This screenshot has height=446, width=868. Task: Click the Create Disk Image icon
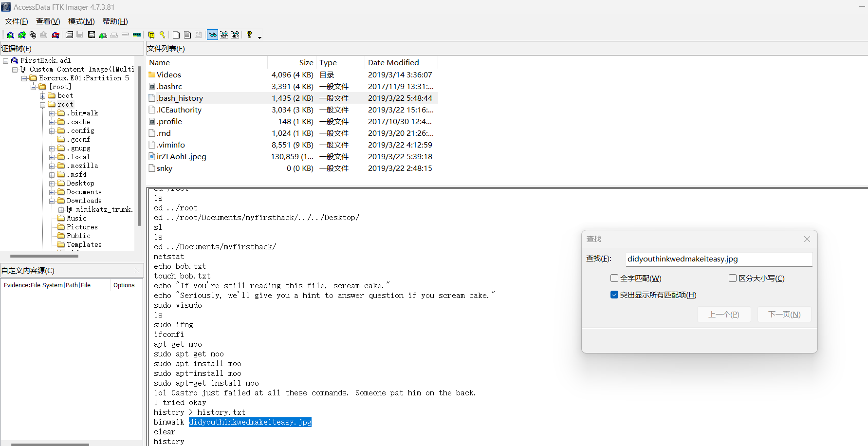[69, 35]
